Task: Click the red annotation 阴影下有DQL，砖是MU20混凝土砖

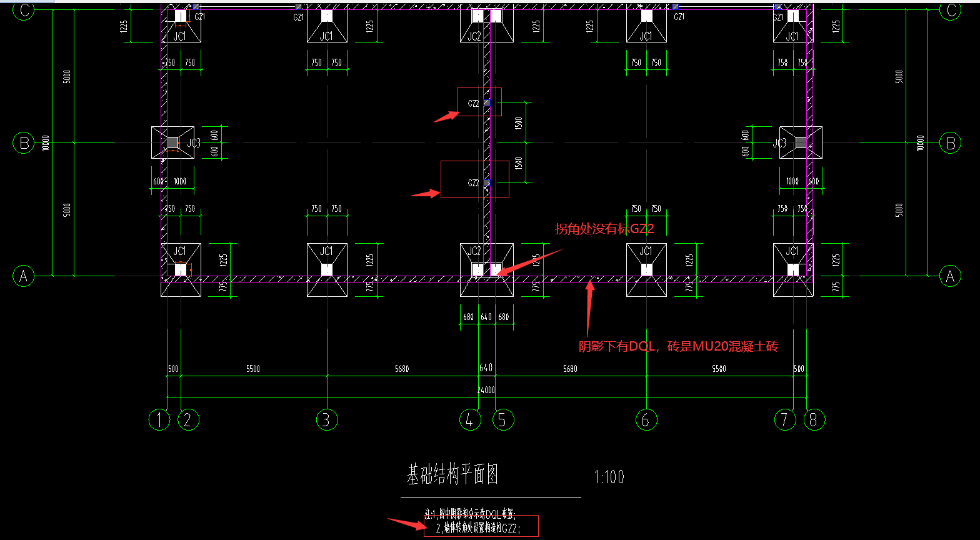Action: pos(678,346)
